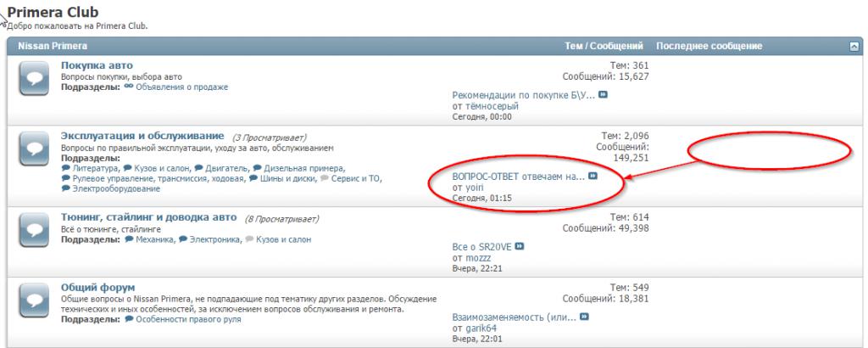Image resolution: width=868 pixels, height=348 pixels.
Task: Collapse the Nissan Primera category
Action: point(854,47)
